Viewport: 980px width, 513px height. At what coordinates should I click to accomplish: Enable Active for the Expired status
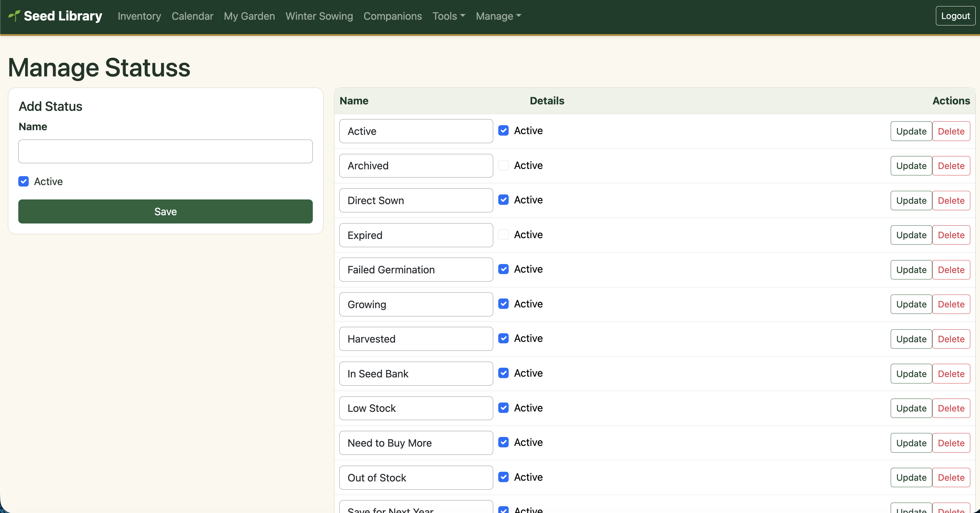pyautogui.click(x=503, y=234)
